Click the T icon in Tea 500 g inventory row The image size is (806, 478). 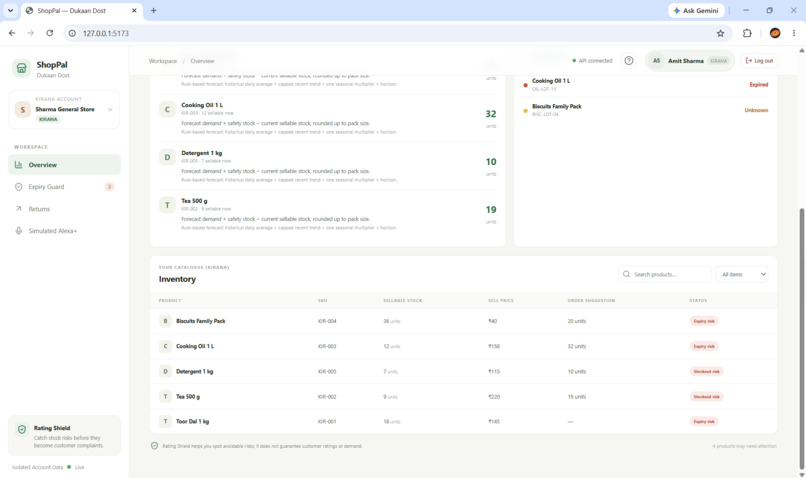pos(165,396)
